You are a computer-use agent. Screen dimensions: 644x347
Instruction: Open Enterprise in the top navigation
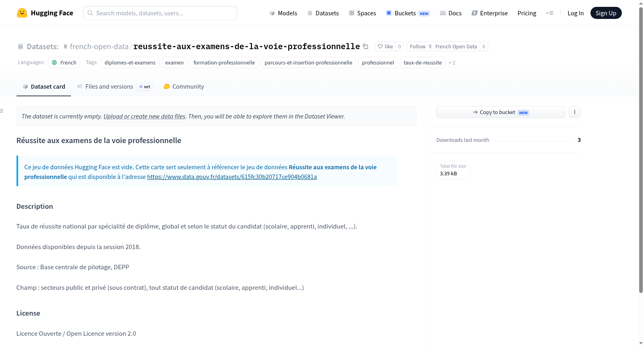489,13
